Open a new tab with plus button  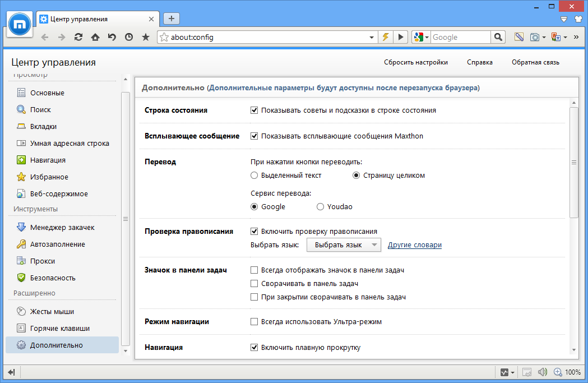[x=171, y=19]
